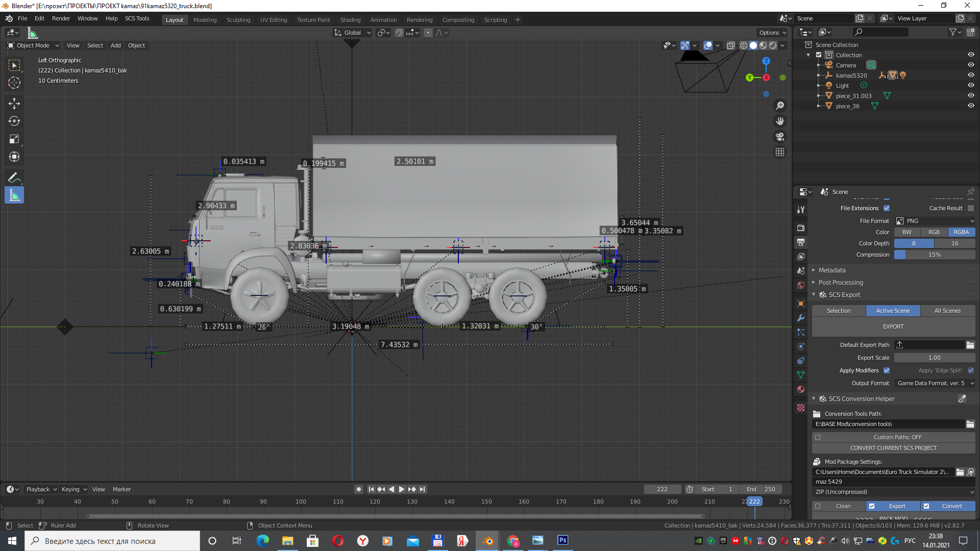Image resolution: width=980 pixels, height=551 pixels.
Task: Set color mode to RGB
Action: [x=934, y=232]
